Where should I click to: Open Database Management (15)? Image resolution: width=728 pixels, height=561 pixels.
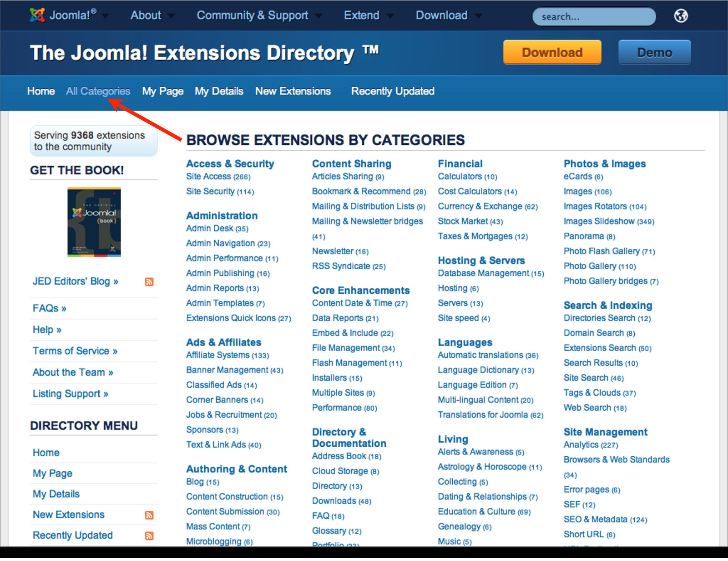[x=491, y=274]
